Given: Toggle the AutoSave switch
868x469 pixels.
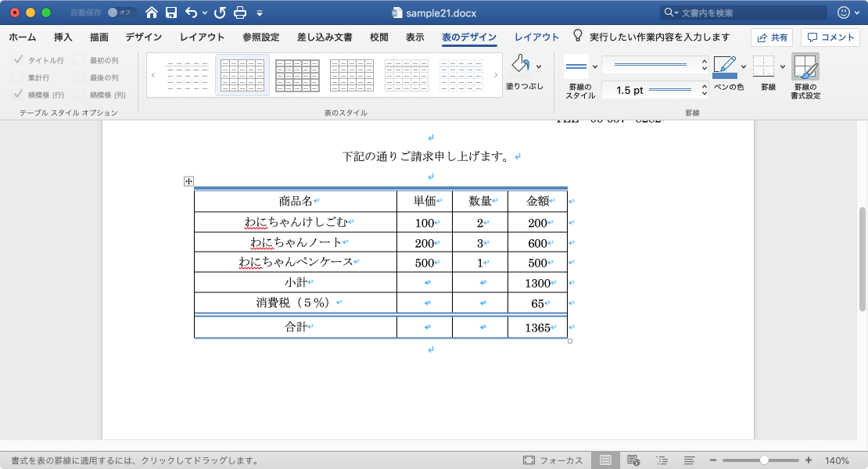Looking at the screenshot, I should click(x=121, y=13).
